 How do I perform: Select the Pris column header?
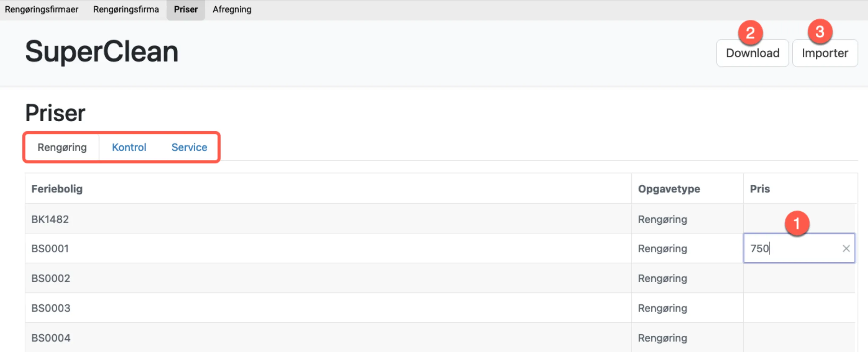(760, 189)
